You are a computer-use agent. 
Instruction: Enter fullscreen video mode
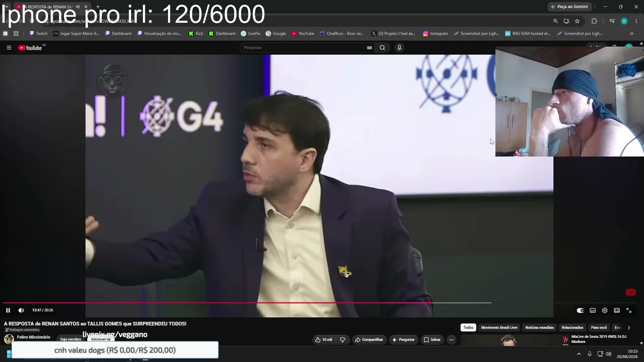tap(629, 310)
